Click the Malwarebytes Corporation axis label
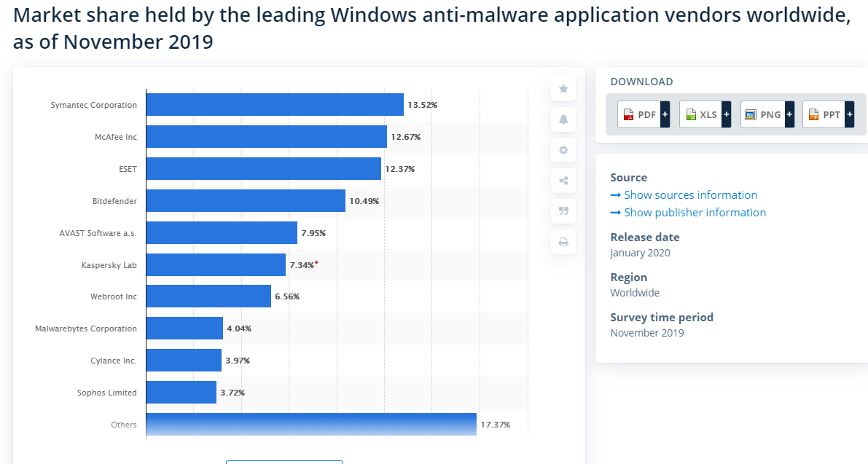Viewport: 868px width, 464px height. click(86, 329)
